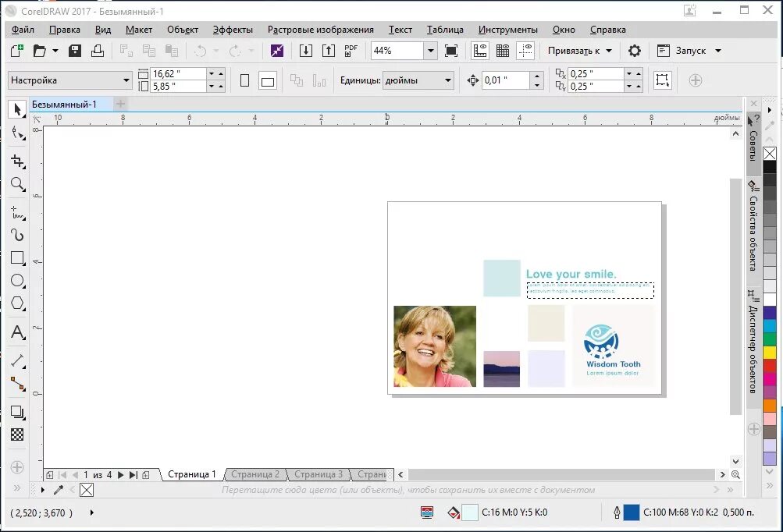The image size is (783, 532).
Task: Expand the Запуск dropdown arrow
Action: click(718, 51)
